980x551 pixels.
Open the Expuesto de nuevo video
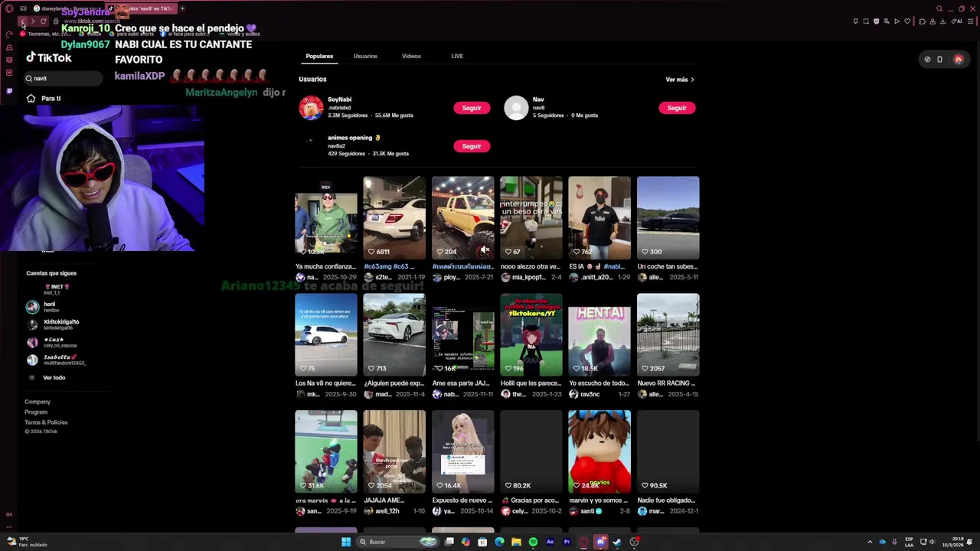pyautogui.click(x=462, y=452)
